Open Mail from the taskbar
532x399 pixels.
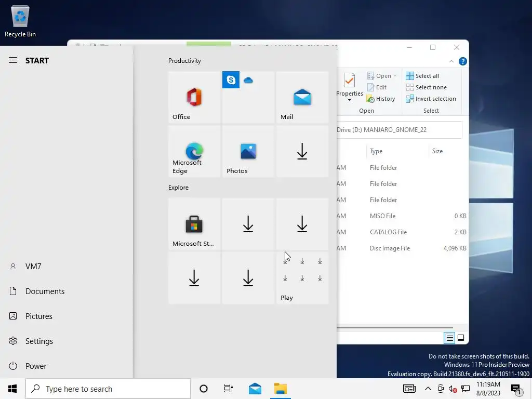coord(255,389)
